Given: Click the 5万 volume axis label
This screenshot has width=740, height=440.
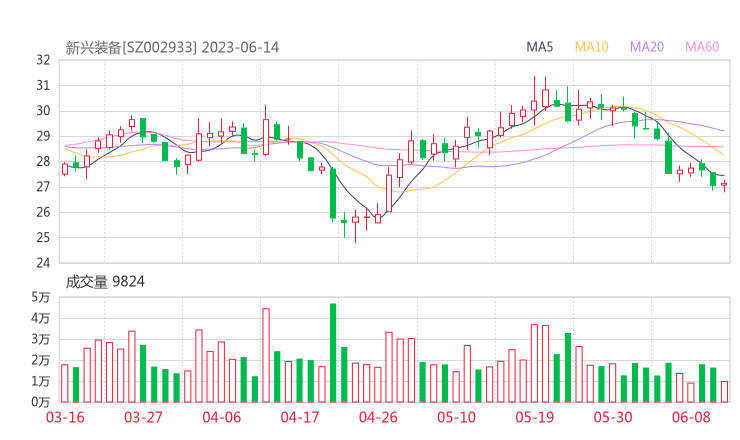Looking at the screenshot, I should pos(41,297).
